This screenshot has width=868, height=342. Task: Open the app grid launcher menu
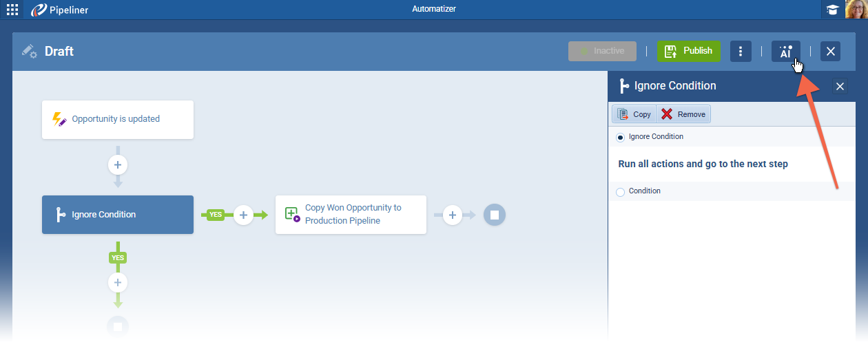12,10
